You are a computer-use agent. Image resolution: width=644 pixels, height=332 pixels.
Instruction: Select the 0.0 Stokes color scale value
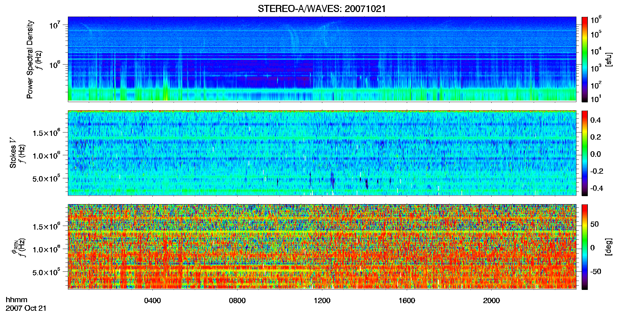[x=596, y=154]
